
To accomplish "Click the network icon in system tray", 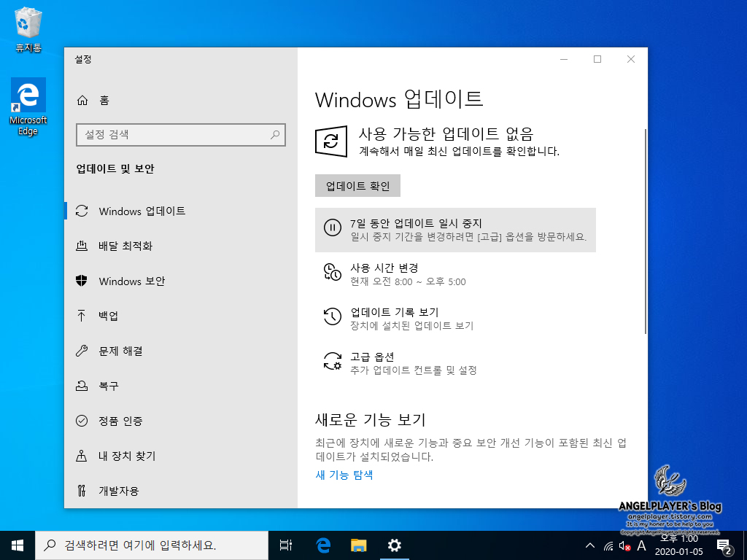I will (x=608, y=545).
